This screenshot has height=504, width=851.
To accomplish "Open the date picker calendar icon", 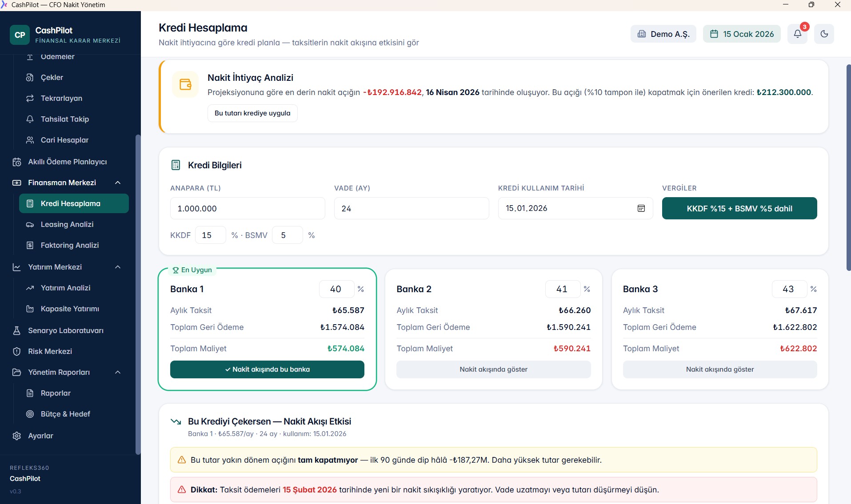I will pyautogui.click(x=641, y=208).
